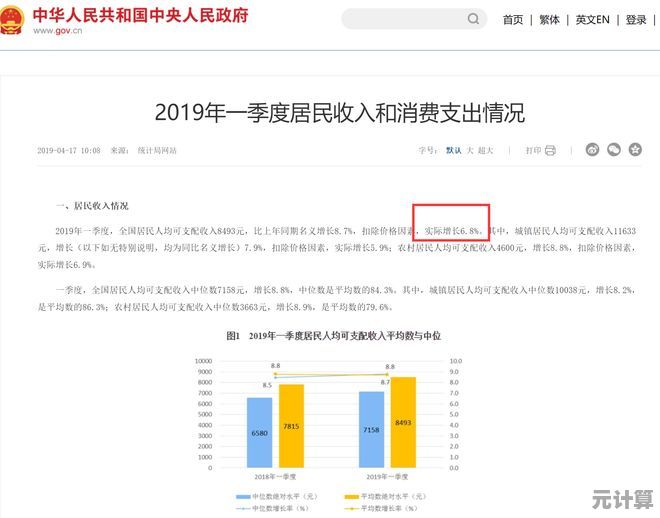Click the orange 平均数绝对水平 legend swatch
The height and width of the screenshot is (518, 660).
pos(351,496)
